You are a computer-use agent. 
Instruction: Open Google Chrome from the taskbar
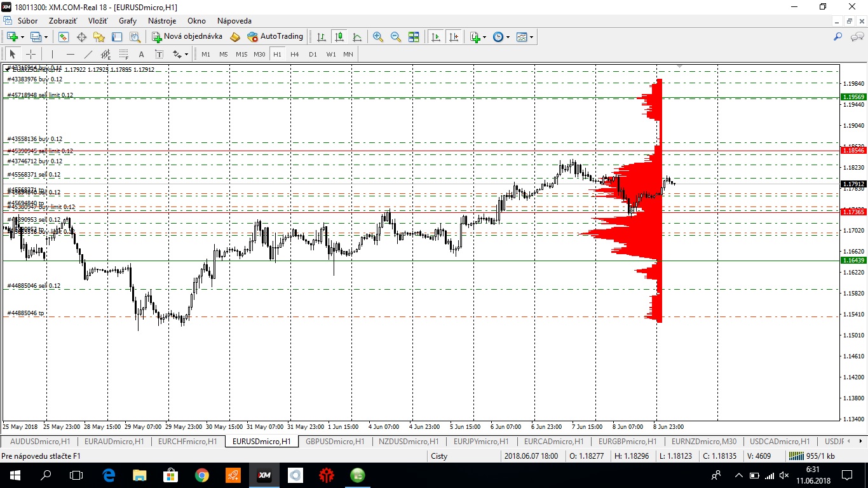coord(201,475)
